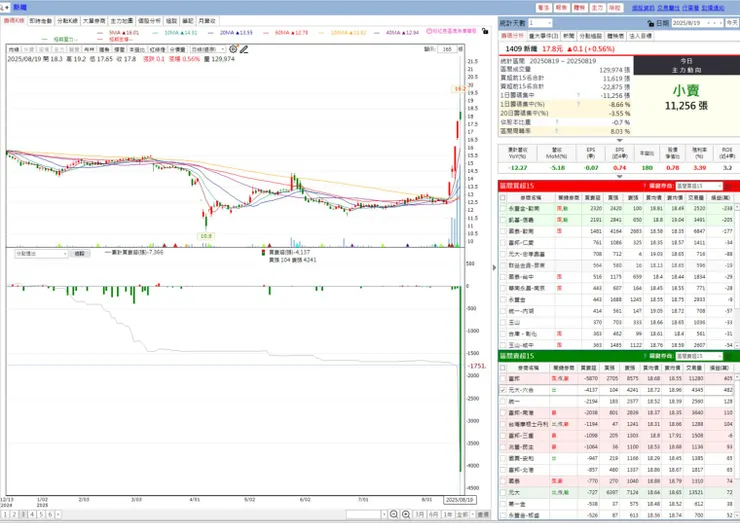Uncheck the 元大-六合 row checkbox
The width and height of the screenshot is (740, 523).
503,390
